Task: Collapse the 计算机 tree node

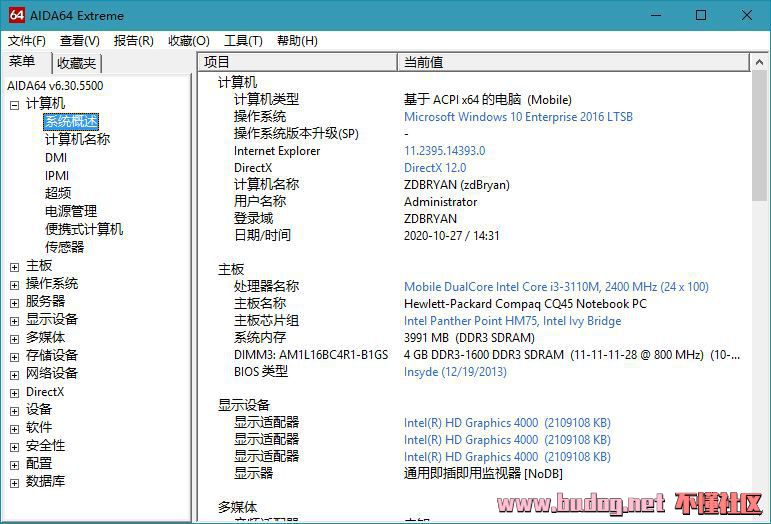Action: [15, 105]
